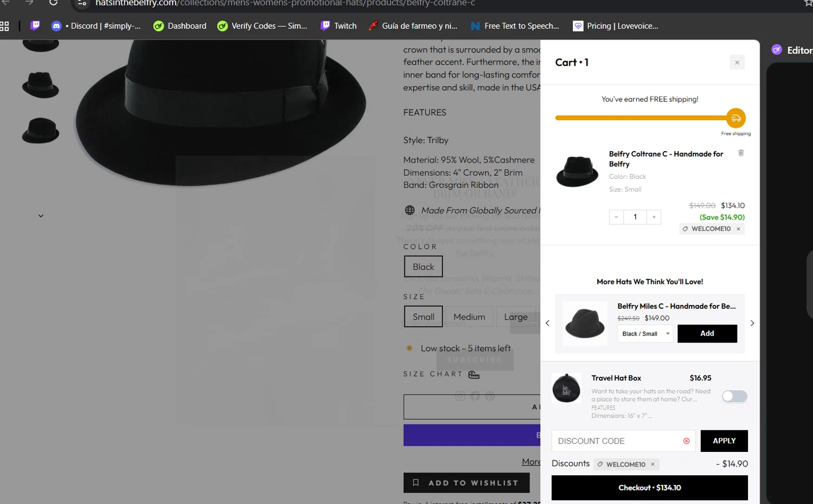
Task: Open Twitch bookmark icon without label
Action: [35, 25]
